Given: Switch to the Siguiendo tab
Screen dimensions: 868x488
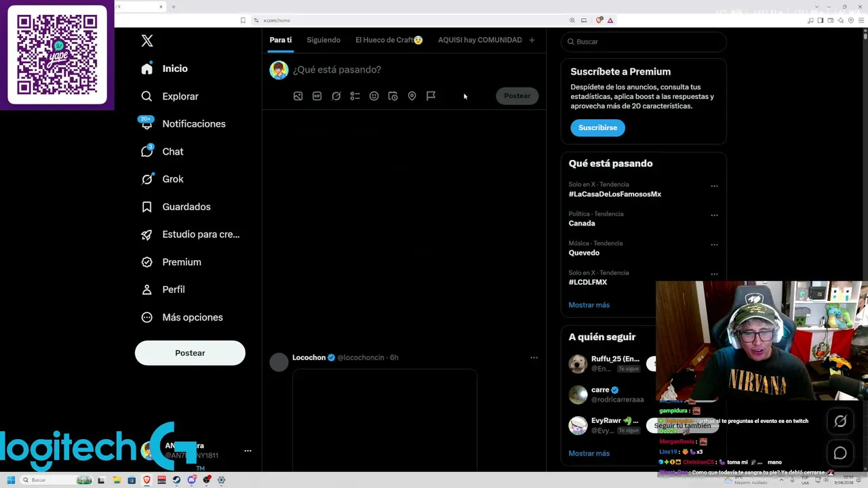Looking at the screenshot, I should (323, 40).
